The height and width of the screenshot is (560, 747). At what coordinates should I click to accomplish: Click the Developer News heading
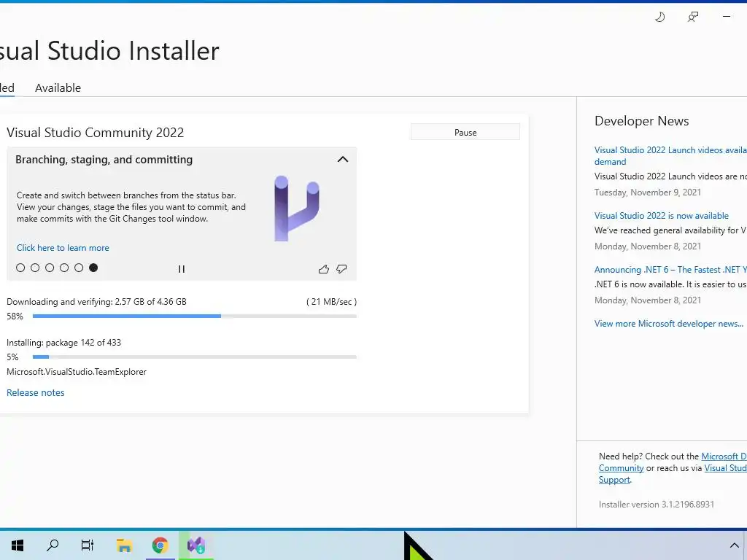642,121
